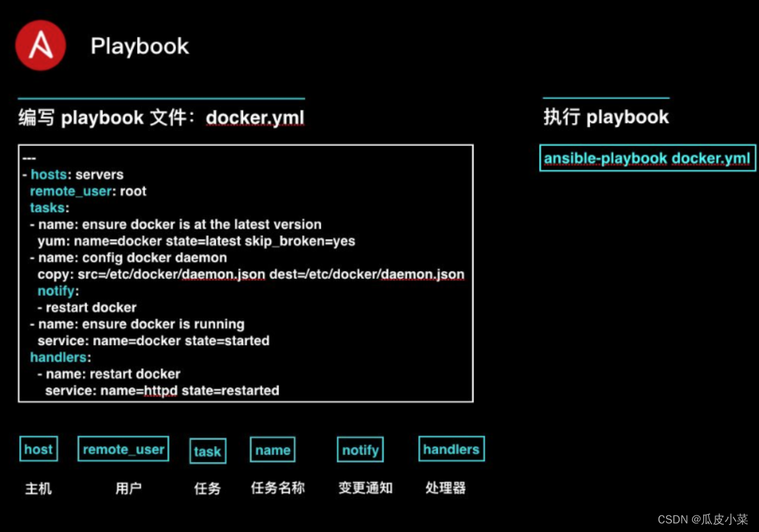Image resolution: width=759 pixels, height=532 pixels.
Task: Click the 编写 playbook 文件 heading text
Action: coord(106,118)
